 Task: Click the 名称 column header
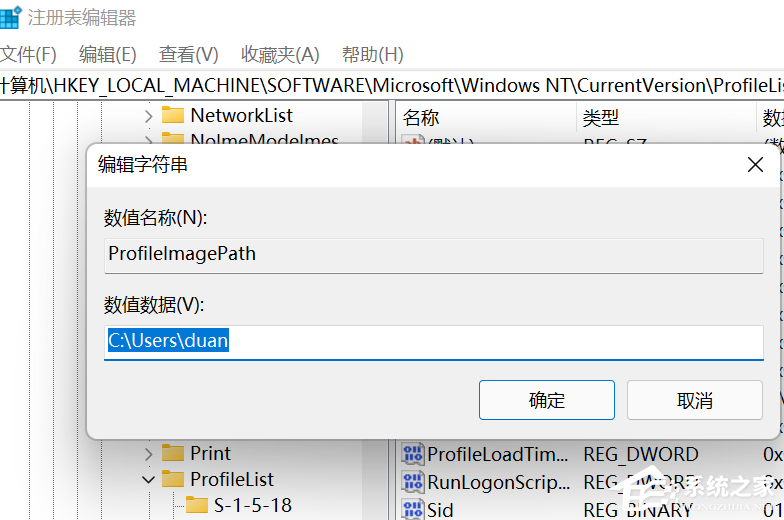pos(485,118)
